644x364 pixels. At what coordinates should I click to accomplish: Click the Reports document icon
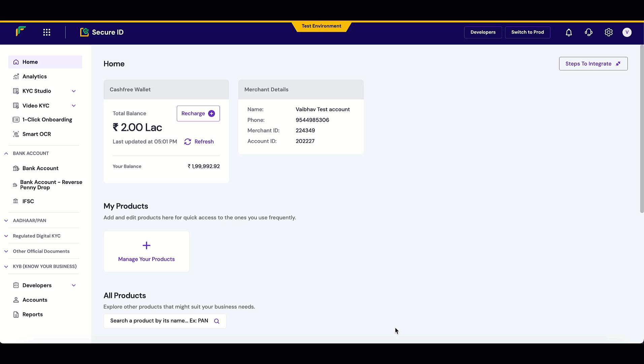pos(16,314)
